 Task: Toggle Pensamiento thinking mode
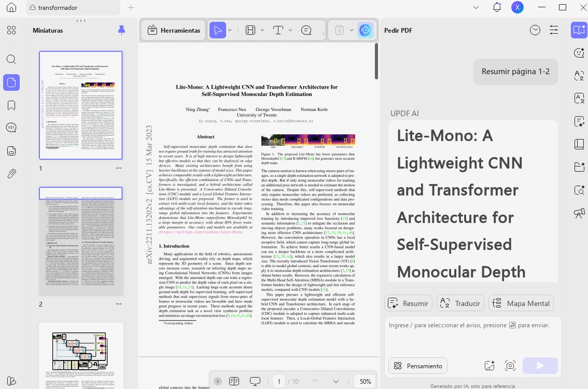tap(418, 366)
